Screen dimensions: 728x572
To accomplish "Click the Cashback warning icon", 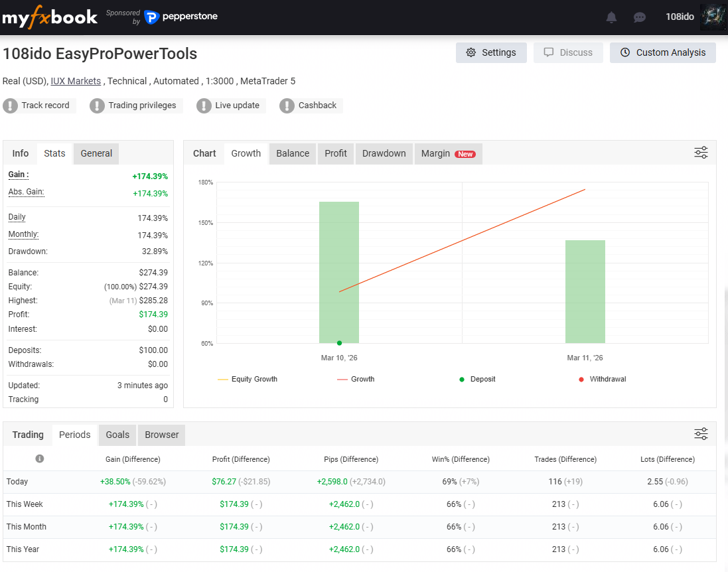I will (x=287, y=106).
